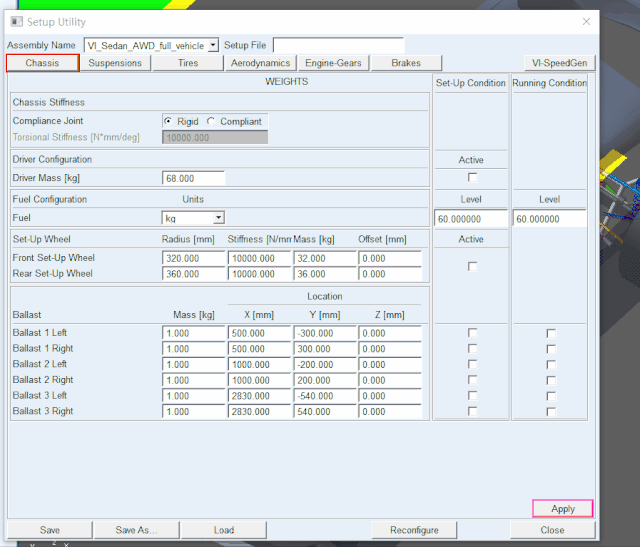
Task: Enable Ballast 1 Right in Set-Up Condition
Action: (x=472, y=348)
